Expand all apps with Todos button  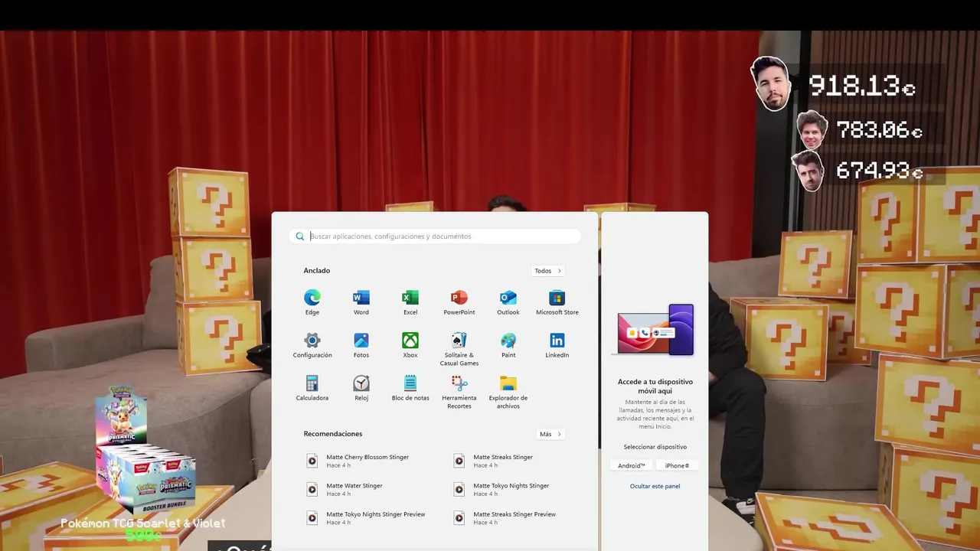pos(548,271)
